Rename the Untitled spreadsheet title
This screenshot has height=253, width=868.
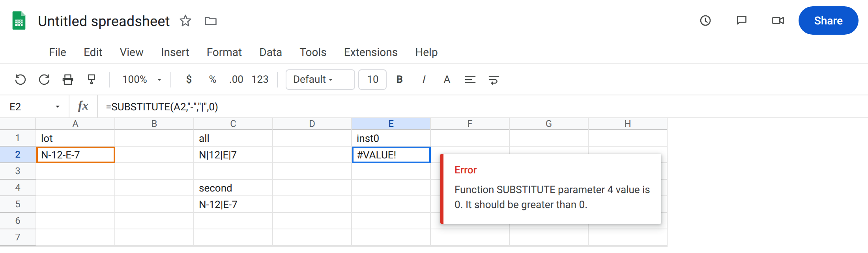104,21
